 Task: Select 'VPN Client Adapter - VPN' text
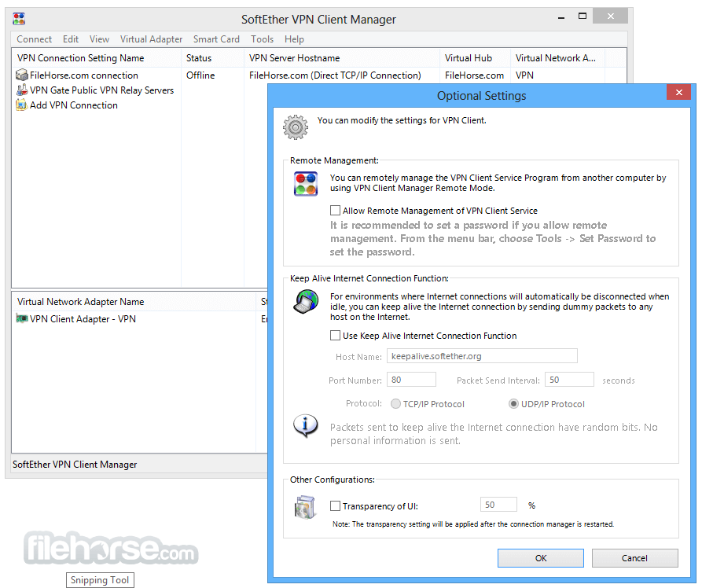click(x=83, y=319)
